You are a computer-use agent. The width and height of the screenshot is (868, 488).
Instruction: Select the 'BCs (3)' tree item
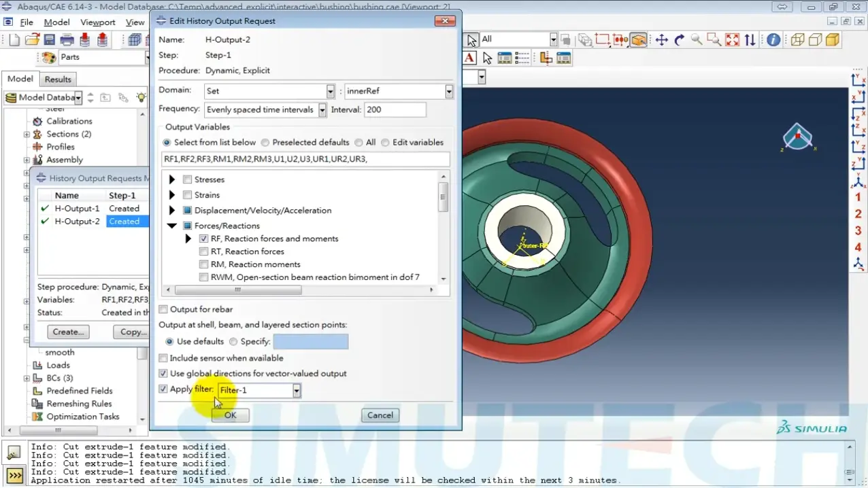coord(60,378)
